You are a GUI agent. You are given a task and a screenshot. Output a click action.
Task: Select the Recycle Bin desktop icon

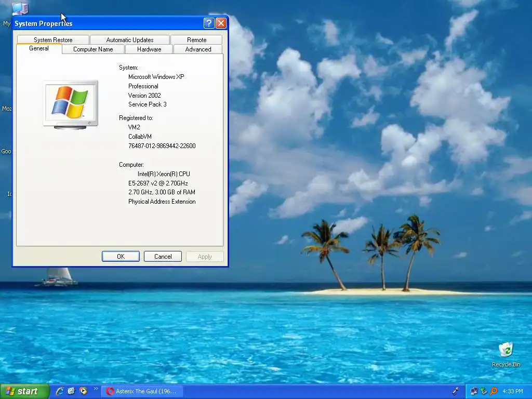506,354
